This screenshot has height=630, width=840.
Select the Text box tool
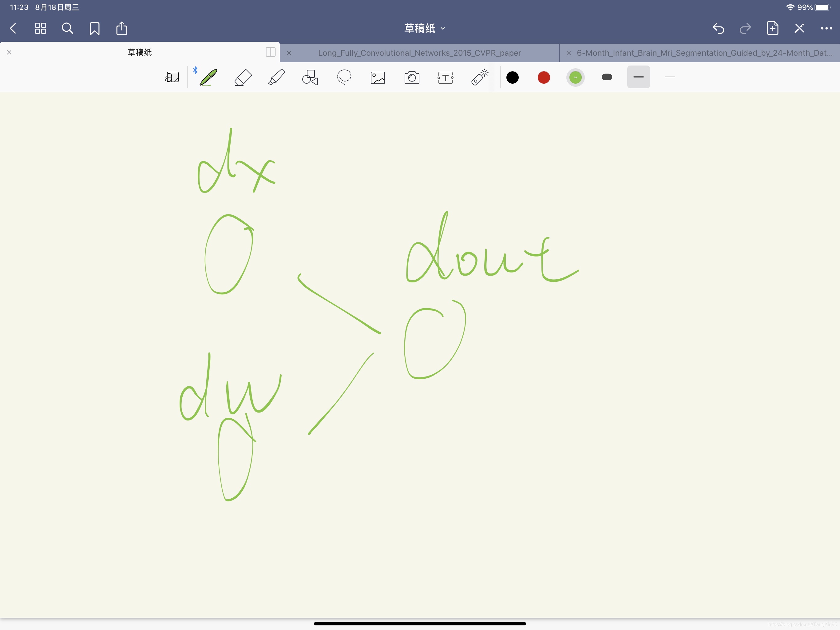[x=445, y=78]
